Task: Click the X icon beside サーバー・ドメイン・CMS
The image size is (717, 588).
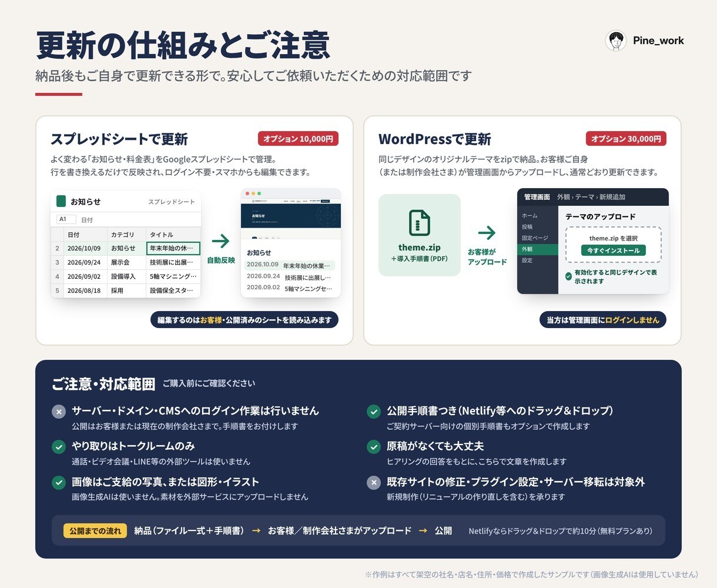Action: click(x=59, y=412)
